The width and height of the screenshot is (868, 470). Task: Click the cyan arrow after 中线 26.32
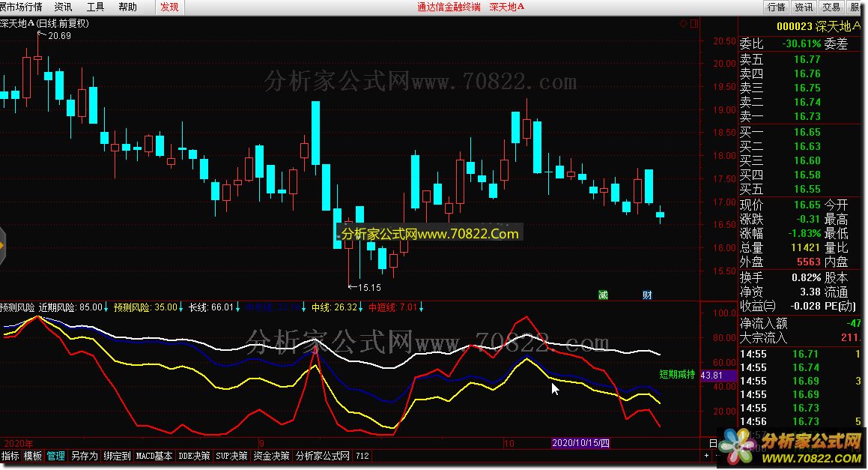click(x=361, y=307)
